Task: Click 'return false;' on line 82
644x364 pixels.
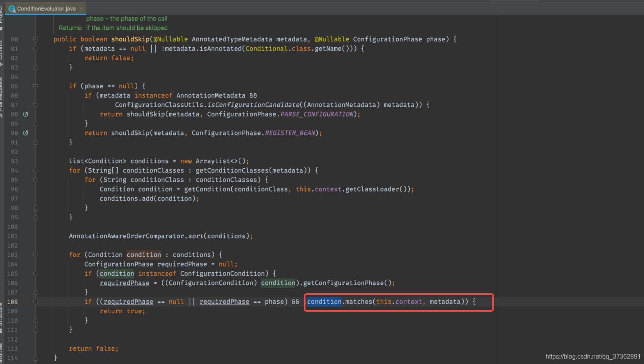Action: 109,58
